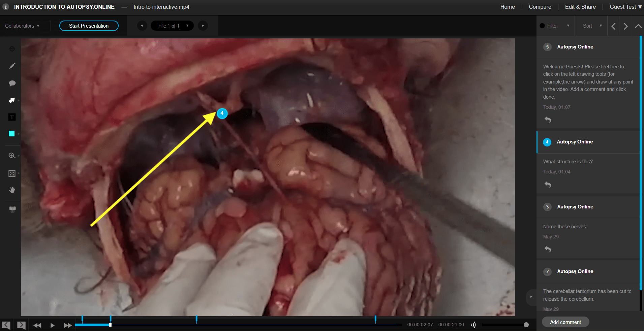Screen dimensions: 644x331
Task: Rewind the video
Action: pos(37,325)
